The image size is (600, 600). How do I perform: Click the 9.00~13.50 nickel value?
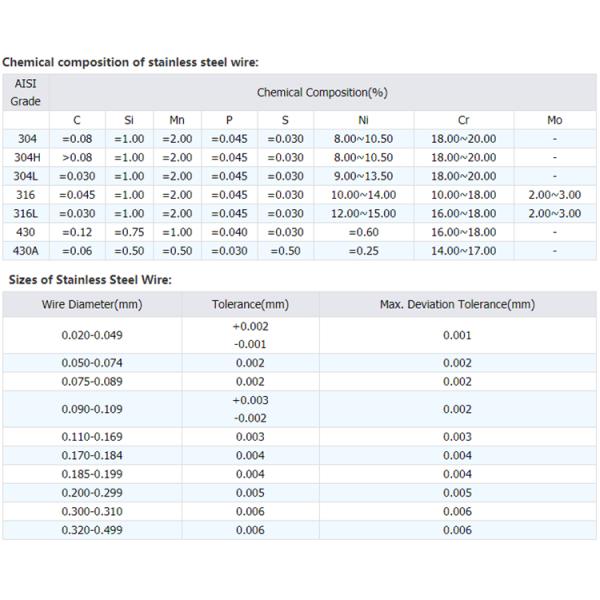click(362, 176)
